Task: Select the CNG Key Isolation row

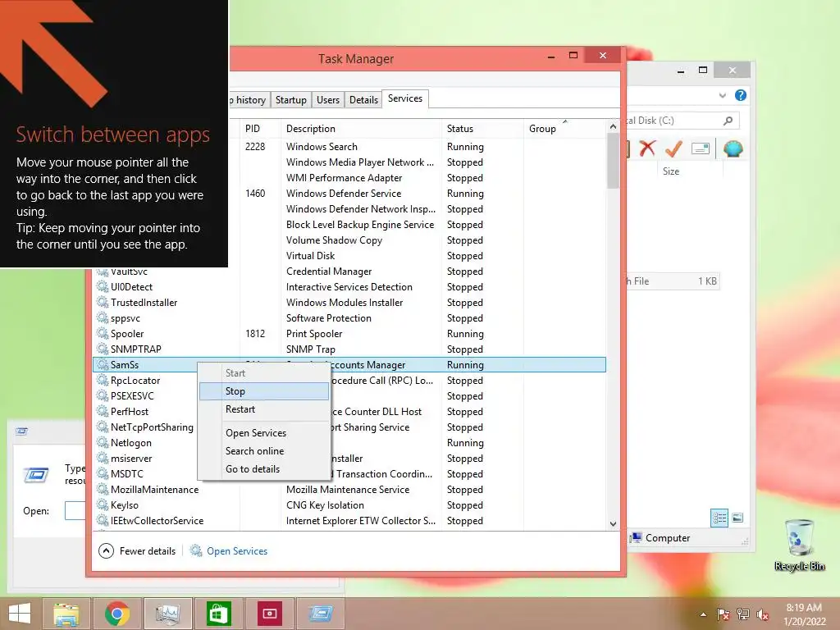Action: pyautogui.click(x=349, y=505)
